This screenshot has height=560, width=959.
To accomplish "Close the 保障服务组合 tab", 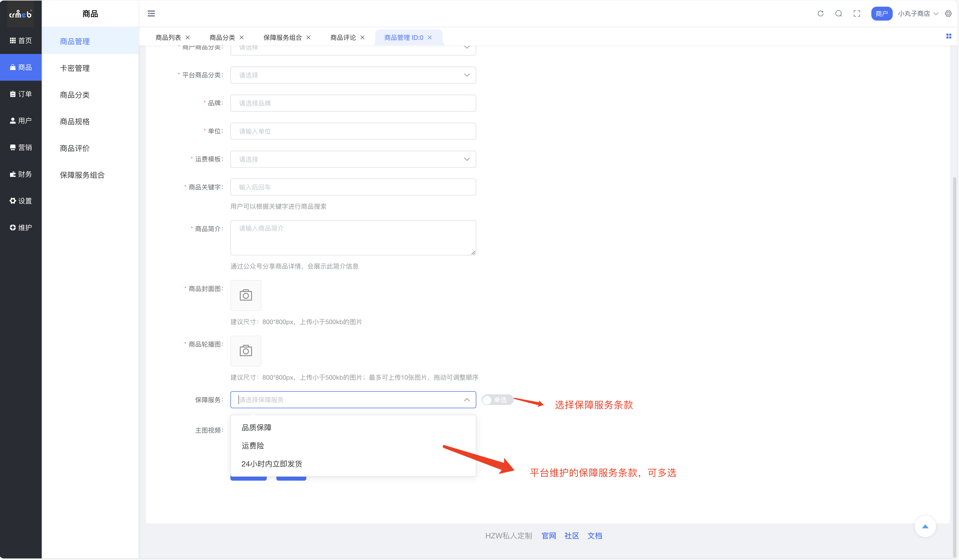I will pyautogui.click(x=308, y=37).
